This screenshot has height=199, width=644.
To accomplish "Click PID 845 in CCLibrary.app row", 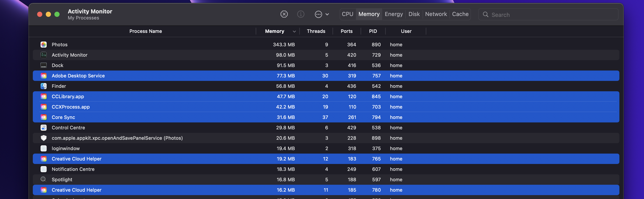I will pos(376,96).
